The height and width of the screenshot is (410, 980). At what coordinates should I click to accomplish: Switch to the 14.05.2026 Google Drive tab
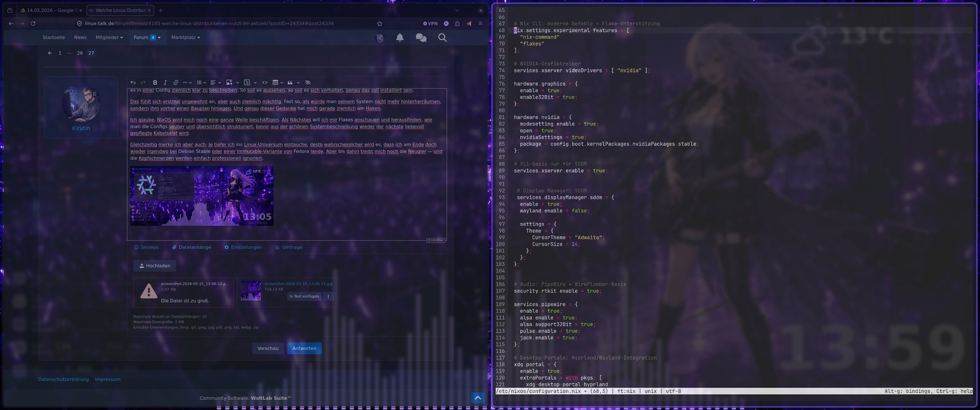[x=50, y=10]
